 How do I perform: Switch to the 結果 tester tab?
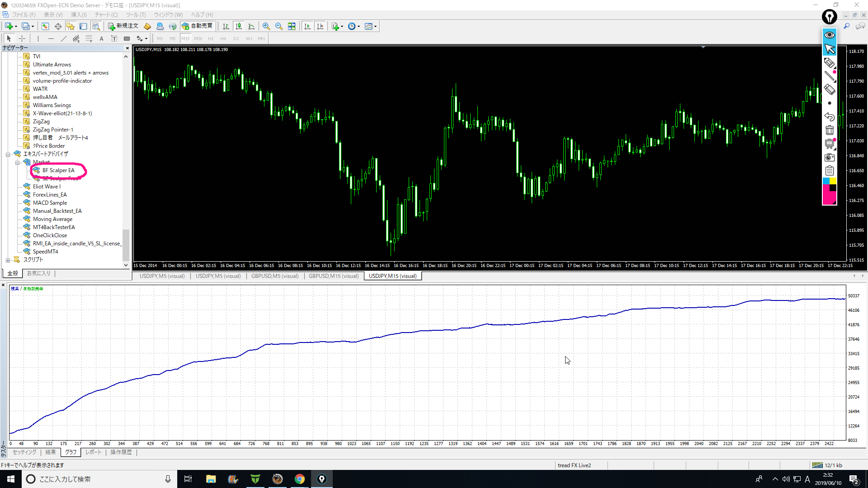(51, 452)
